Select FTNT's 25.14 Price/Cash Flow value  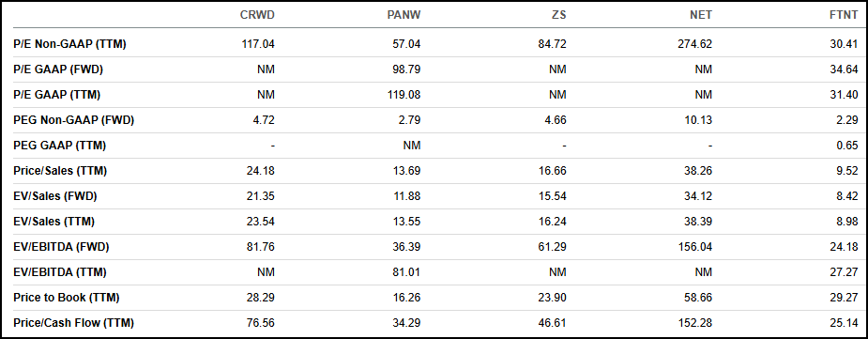tap(845, 323)
